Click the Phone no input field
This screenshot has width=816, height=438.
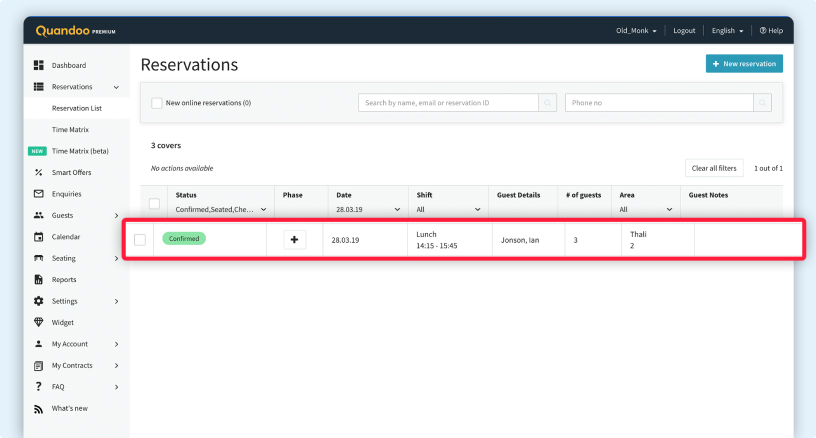tap(658, 103)
